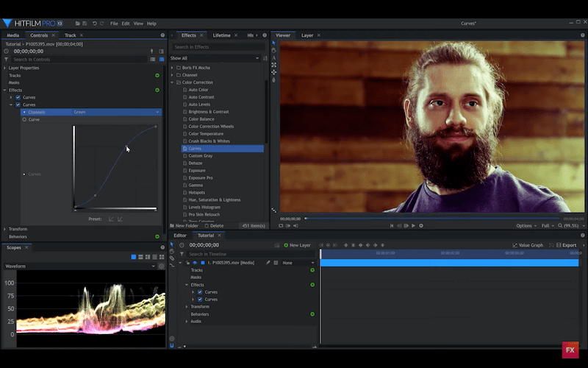
Task: Click the Value Graph button
Action: click(528, 245)
